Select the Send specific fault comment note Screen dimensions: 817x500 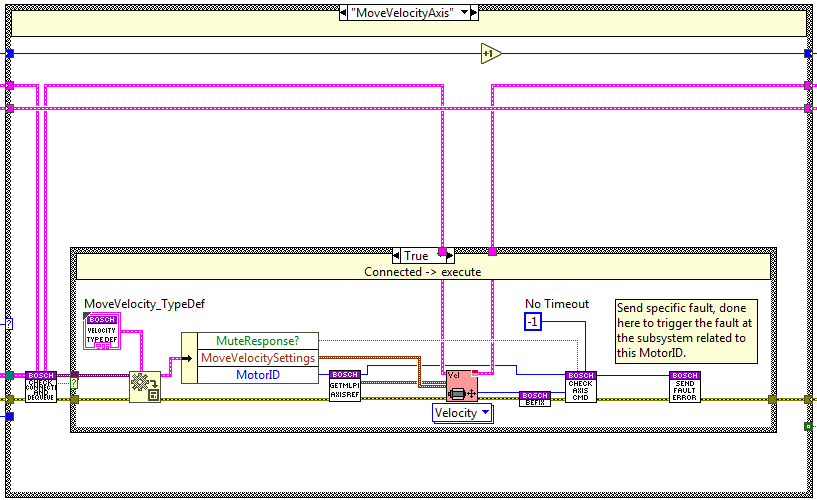tap(686, 331)
